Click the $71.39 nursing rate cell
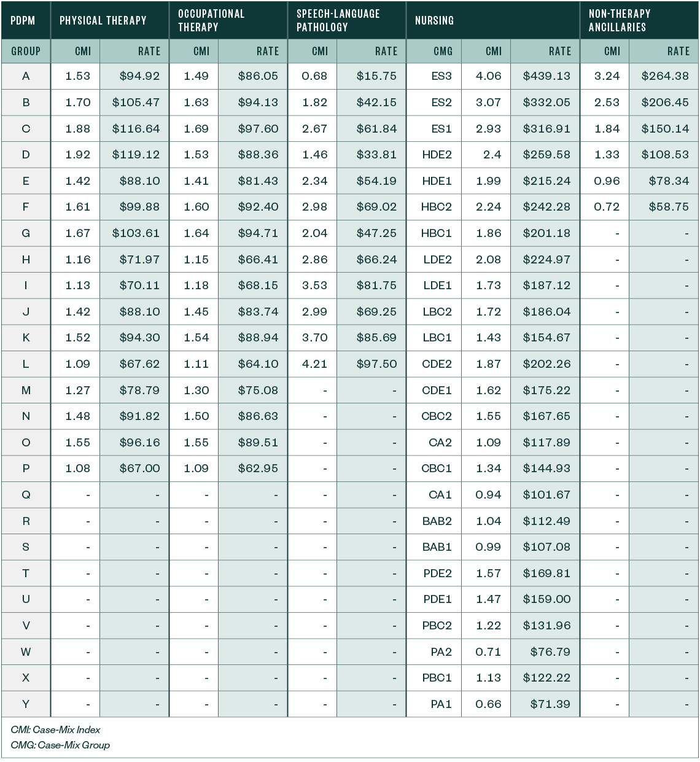This screenshot has height=762, width=700. [550, 704]
